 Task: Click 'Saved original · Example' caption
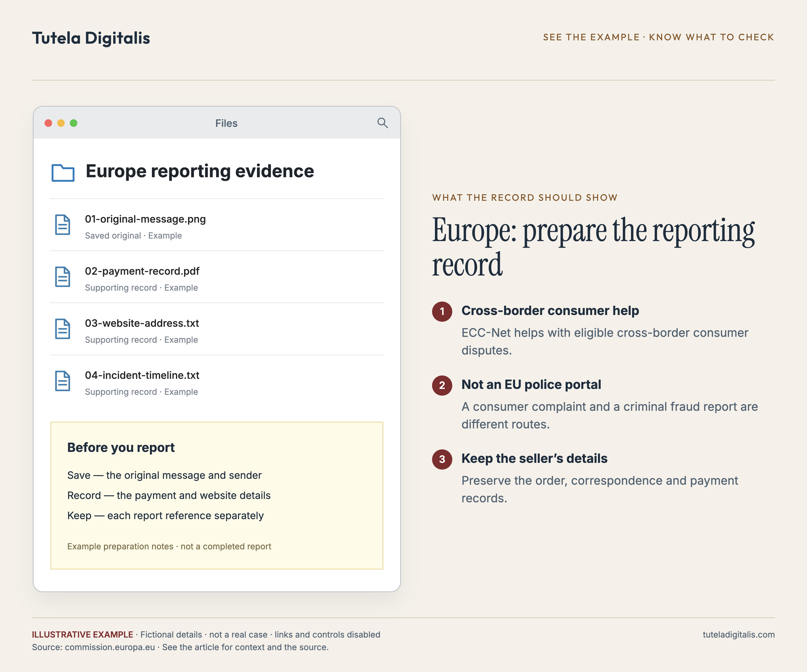point(133,236)
